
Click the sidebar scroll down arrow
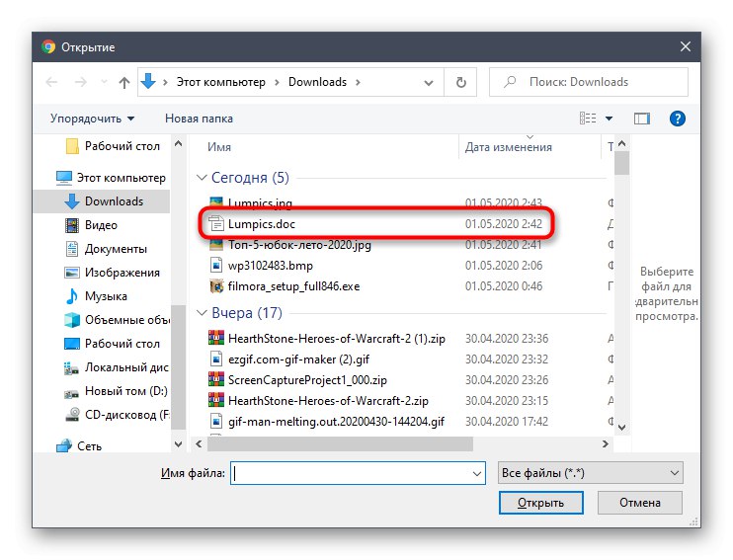pyautogui.click(x=178, y=444)
